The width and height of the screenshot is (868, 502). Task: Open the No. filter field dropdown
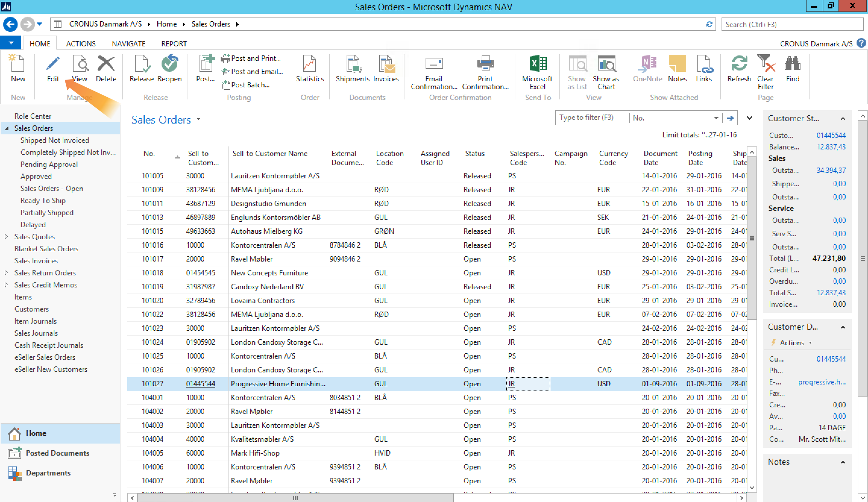coord(716,118)
